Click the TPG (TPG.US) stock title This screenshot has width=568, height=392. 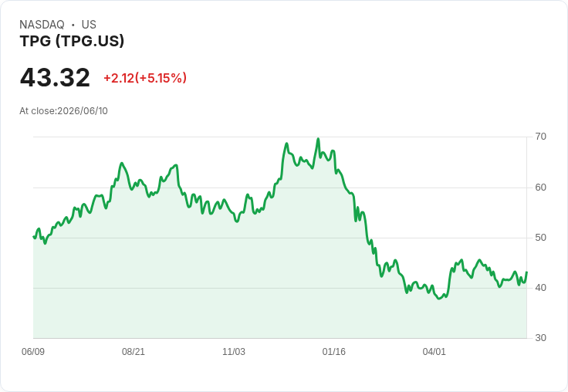pos(72,41)
